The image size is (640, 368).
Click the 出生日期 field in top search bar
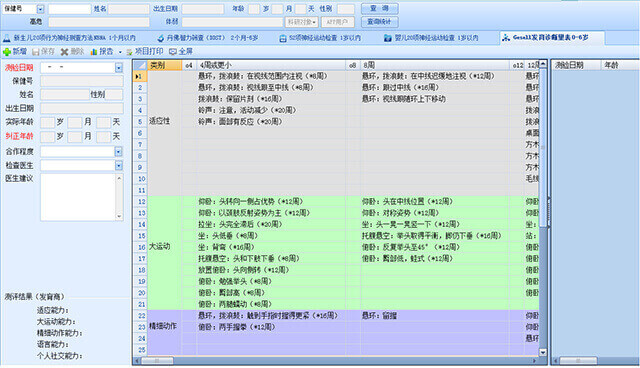pyautogui.click(x=203, y=9)
